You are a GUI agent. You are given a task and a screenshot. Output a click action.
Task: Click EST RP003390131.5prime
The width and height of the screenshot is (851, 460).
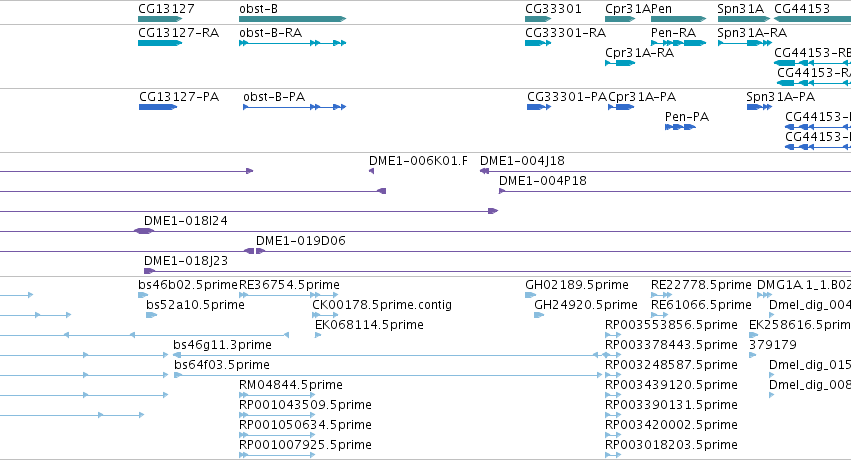coord(671,405)
